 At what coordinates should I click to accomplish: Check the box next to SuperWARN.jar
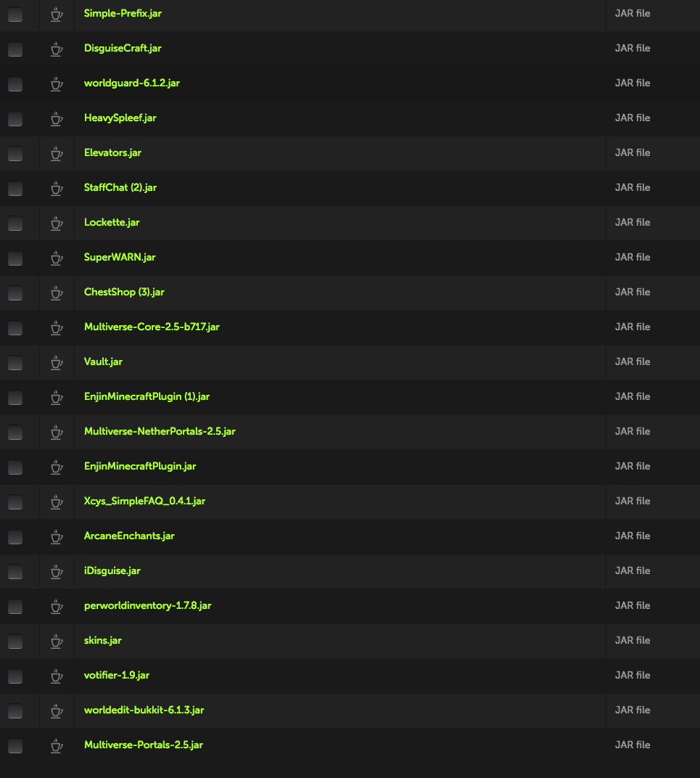click(x=15, y=258)
